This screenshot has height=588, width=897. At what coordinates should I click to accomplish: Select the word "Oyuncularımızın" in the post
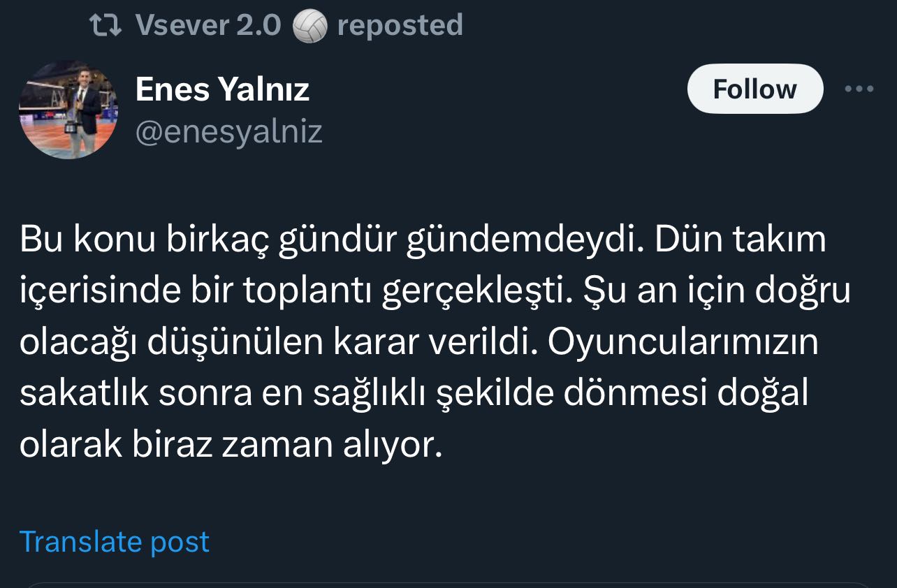point(683,343)
